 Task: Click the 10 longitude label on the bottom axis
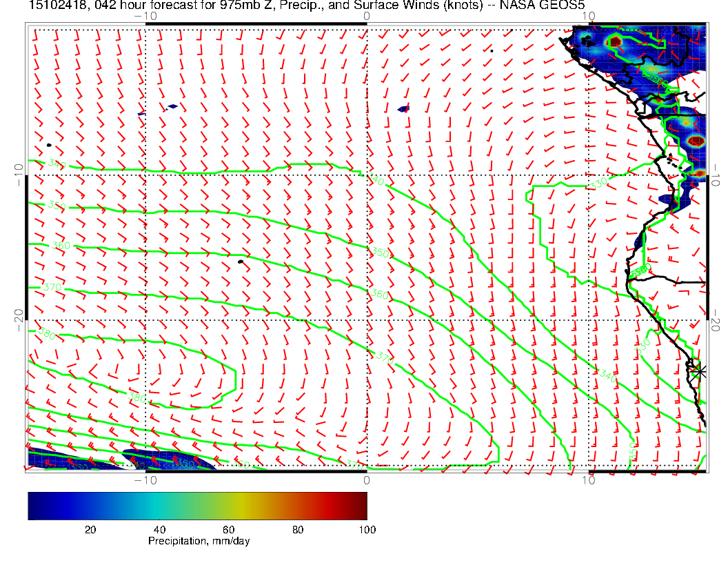point(588,479)
